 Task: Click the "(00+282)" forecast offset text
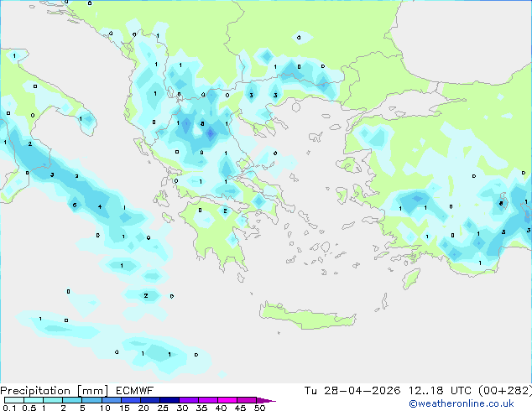[x=505, y=391]
